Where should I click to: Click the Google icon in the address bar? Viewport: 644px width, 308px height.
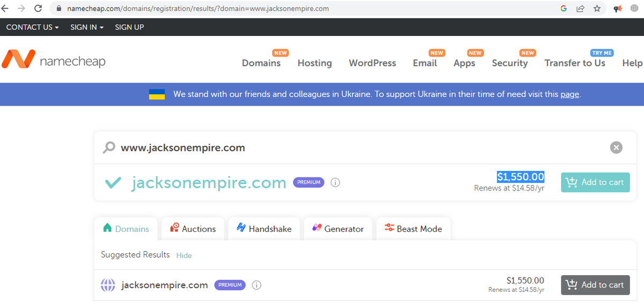(563, 9)
